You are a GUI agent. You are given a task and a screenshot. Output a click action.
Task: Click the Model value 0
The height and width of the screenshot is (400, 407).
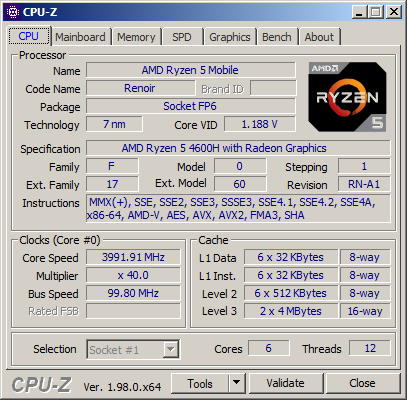click(x=240, y=166)
